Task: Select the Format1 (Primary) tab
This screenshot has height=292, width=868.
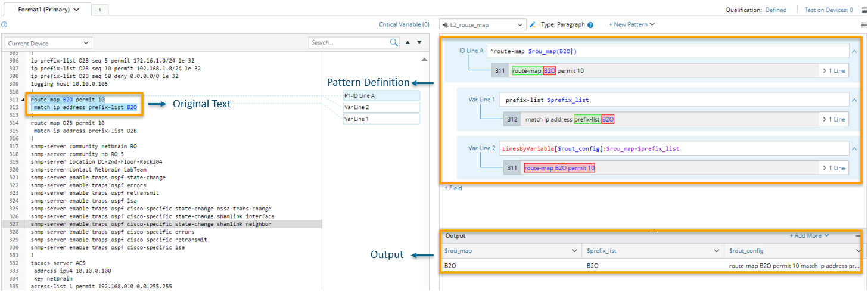Action: click(48, 10)
